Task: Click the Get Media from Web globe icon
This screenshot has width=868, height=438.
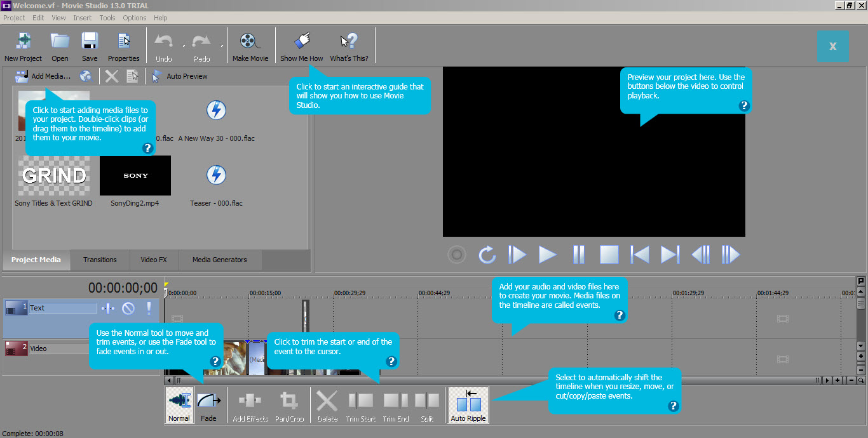Action: pyautogui.click(x=85, y=76)
